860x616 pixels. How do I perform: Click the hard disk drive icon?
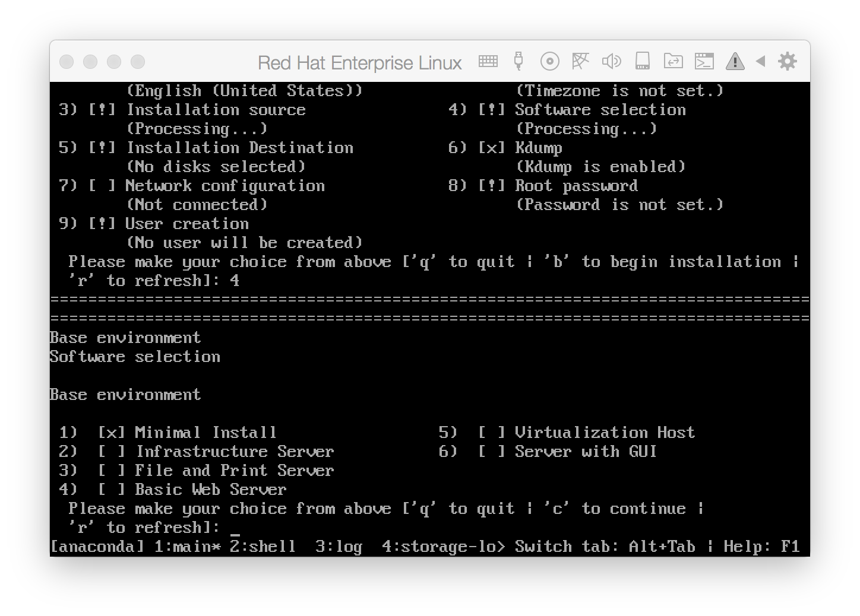(642, 61)
